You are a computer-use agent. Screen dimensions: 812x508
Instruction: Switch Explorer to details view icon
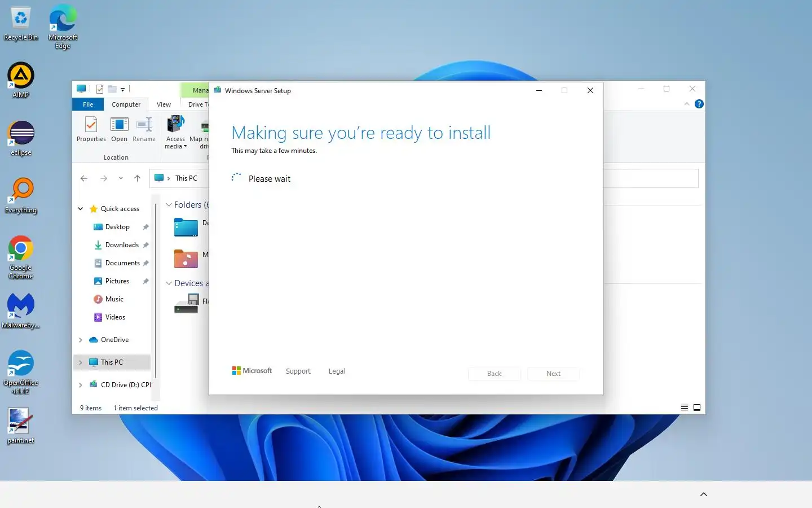(684, 408)
